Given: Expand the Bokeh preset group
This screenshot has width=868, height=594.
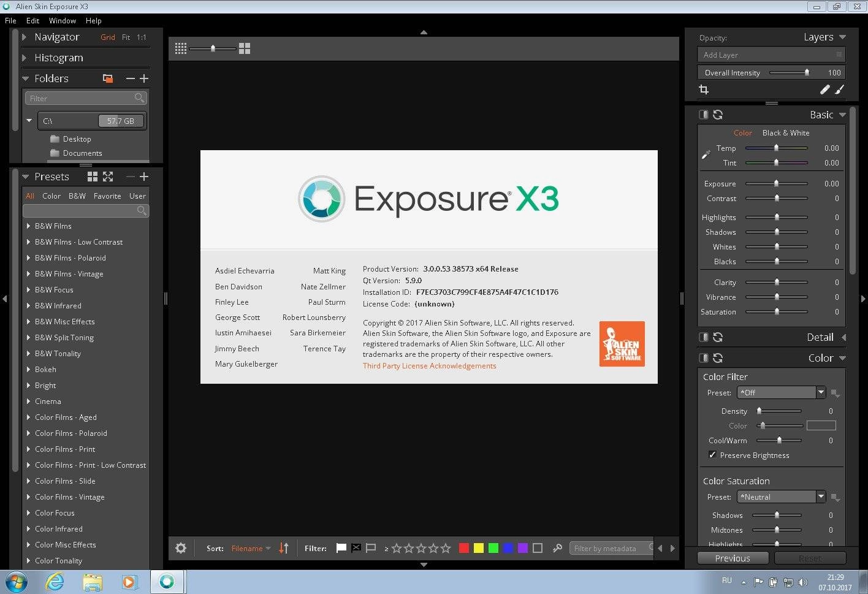Looking at the screenshot, I should 28,369.
